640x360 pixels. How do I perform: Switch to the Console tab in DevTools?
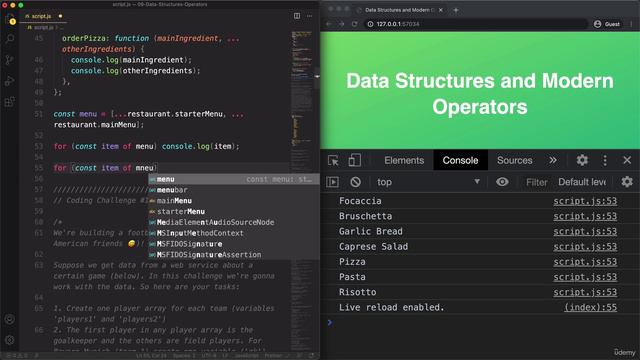tap(460, 160)
